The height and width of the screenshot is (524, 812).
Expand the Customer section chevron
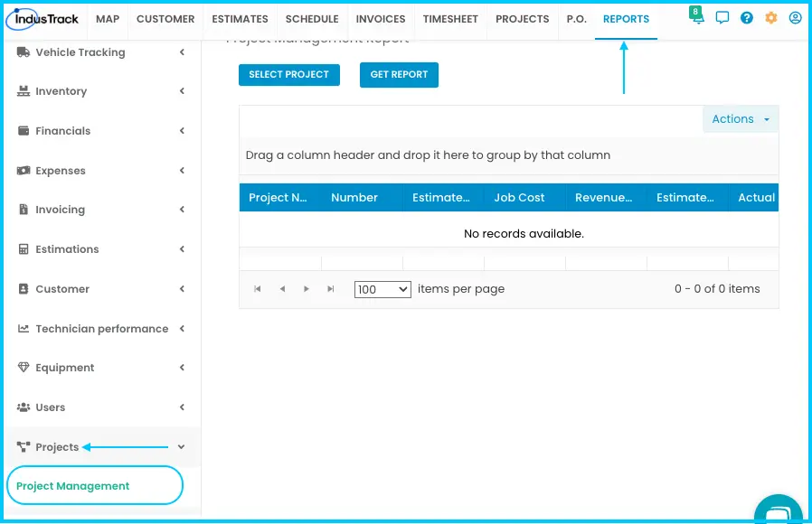(182, 288)
